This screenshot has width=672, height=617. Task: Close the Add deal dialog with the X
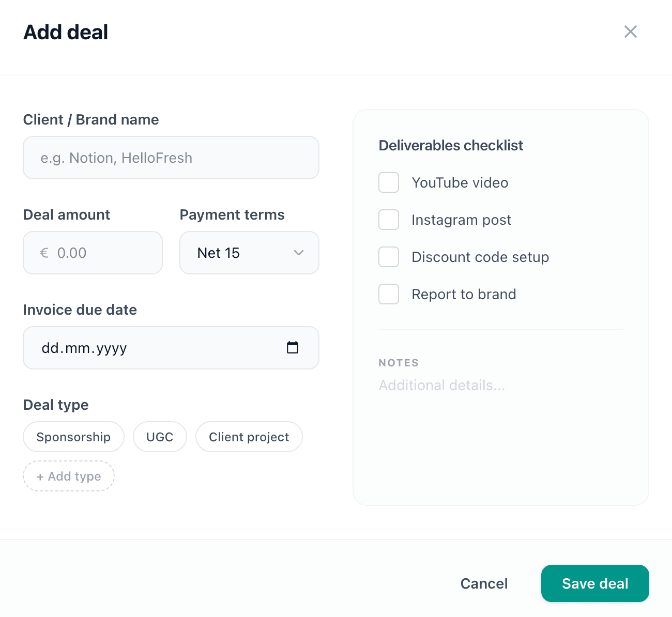tap(631, 32)
